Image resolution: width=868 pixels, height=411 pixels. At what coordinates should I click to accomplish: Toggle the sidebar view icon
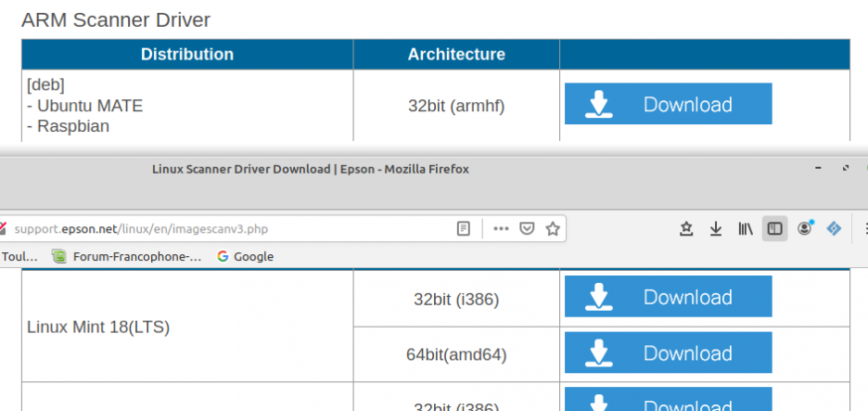774,228
